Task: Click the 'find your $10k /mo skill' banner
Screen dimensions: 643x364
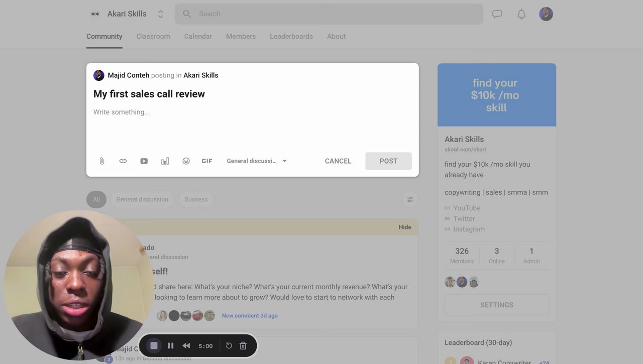Action: click(497, 95)
